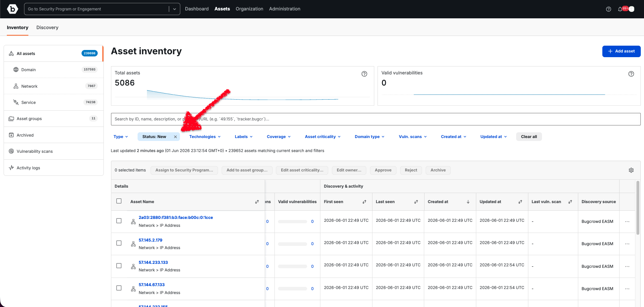Check the 57.145.2.179 row
Image resolution: width=644 pixels, height=307 pixels.
click(x=119, y=243)
